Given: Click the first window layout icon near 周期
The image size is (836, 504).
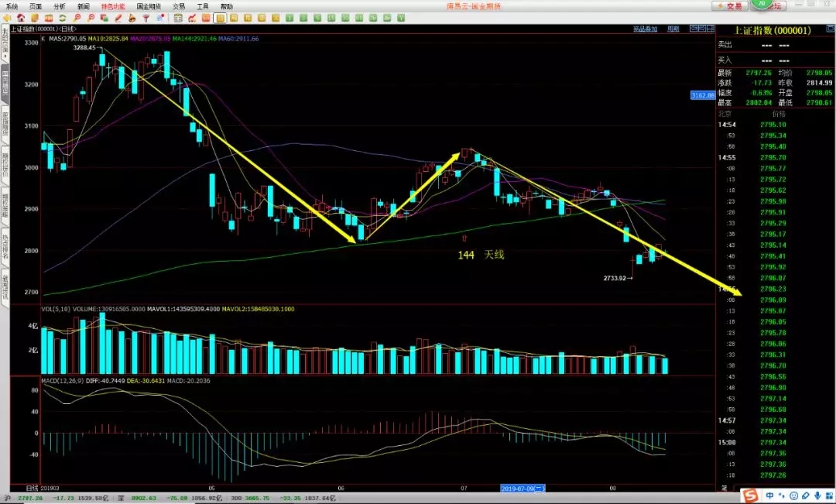Looking at the screenshot, I should click(x=694, y=29).
